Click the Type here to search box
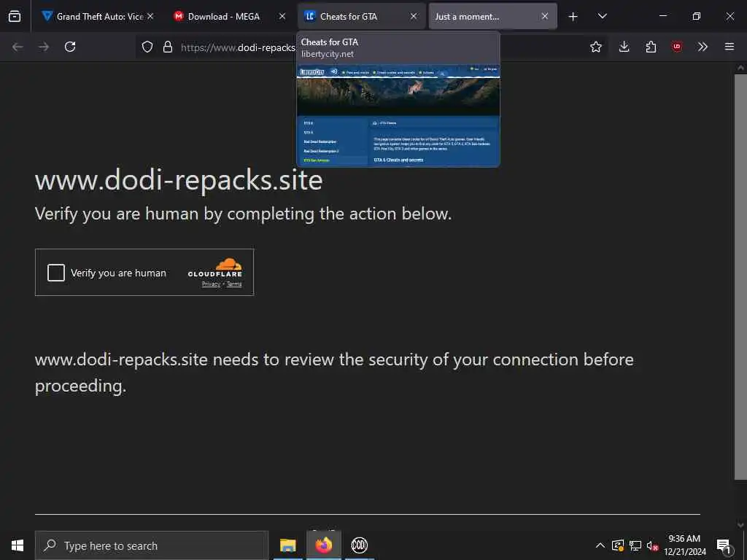Viewport: 747px width, 560px height. 152,545
